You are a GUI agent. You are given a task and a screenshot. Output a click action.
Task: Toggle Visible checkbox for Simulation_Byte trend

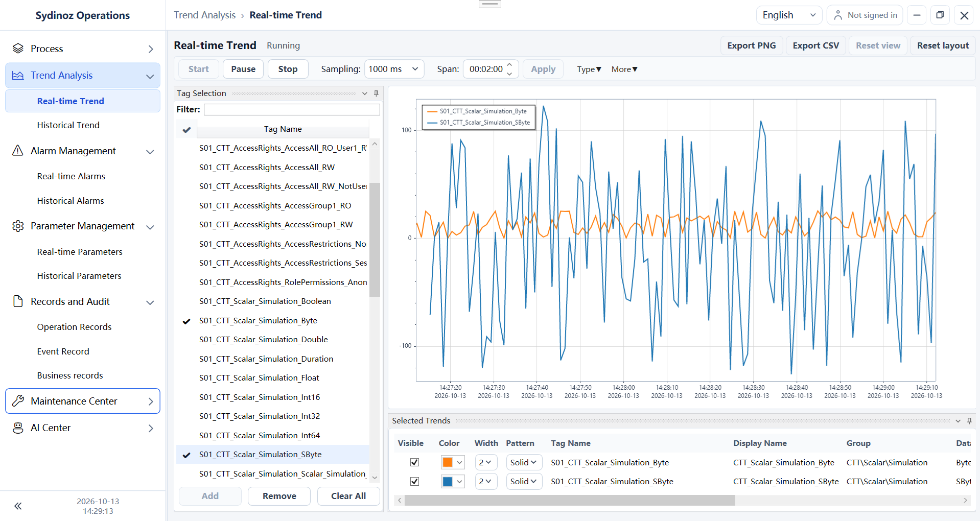[414, 462]
